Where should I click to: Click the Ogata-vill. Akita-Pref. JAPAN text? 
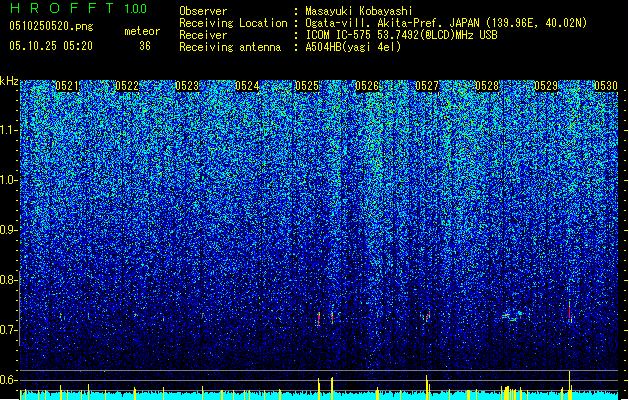tap(392, 23)
